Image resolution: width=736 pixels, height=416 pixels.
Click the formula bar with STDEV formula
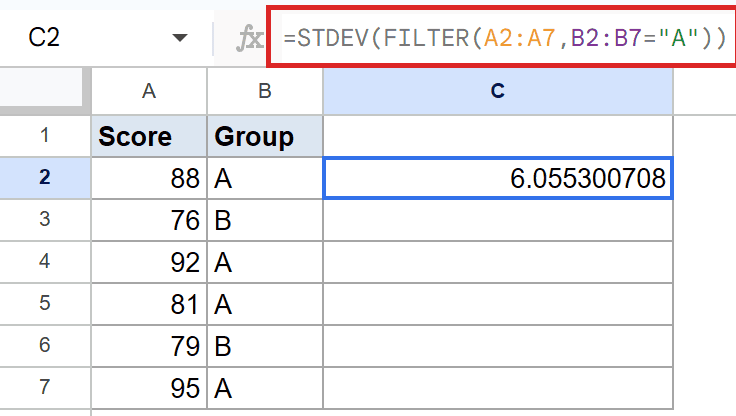tap(505, 38)
